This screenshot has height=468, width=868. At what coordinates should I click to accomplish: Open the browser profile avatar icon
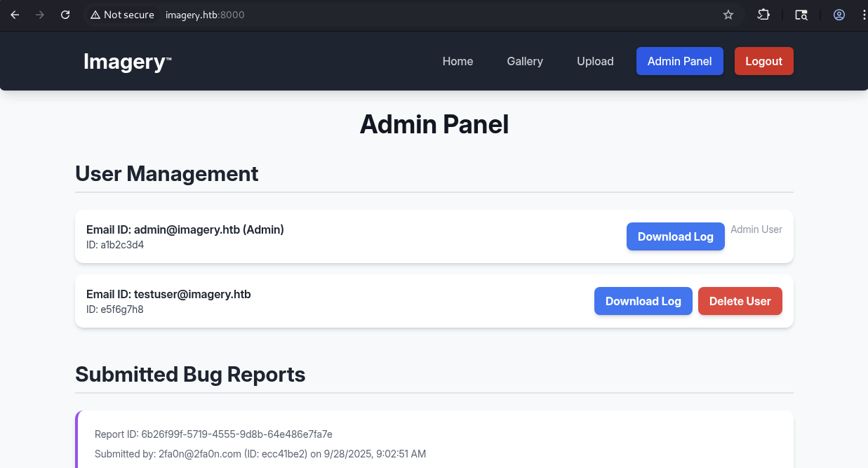[839, 15]
